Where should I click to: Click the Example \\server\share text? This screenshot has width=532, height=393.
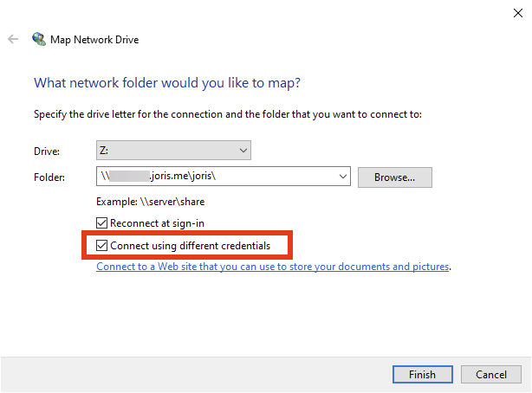(x=152, y=202)
